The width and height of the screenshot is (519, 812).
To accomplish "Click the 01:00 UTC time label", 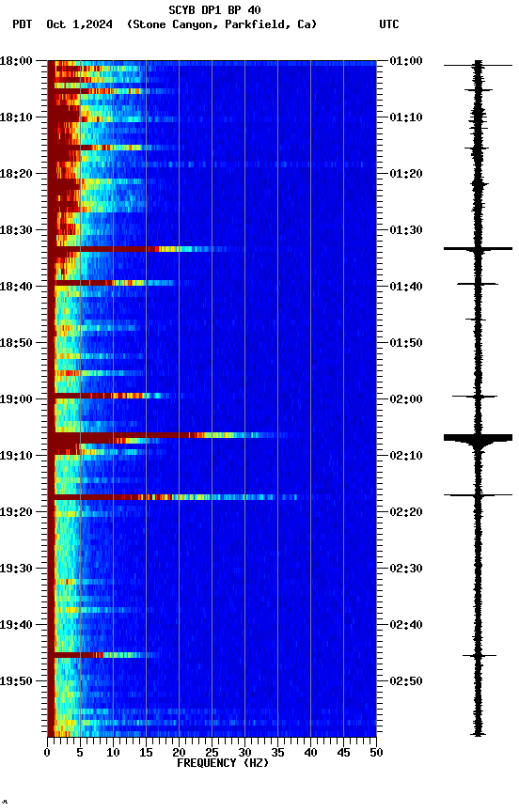I will (x=406, y=61).
